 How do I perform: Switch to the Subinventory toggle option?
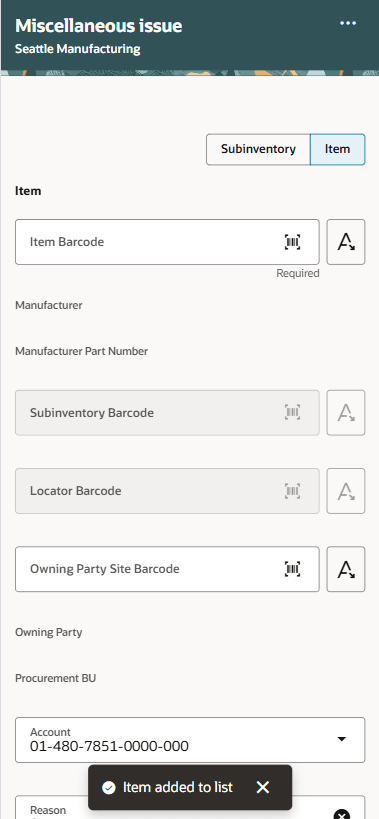click(x=258, y=149)
